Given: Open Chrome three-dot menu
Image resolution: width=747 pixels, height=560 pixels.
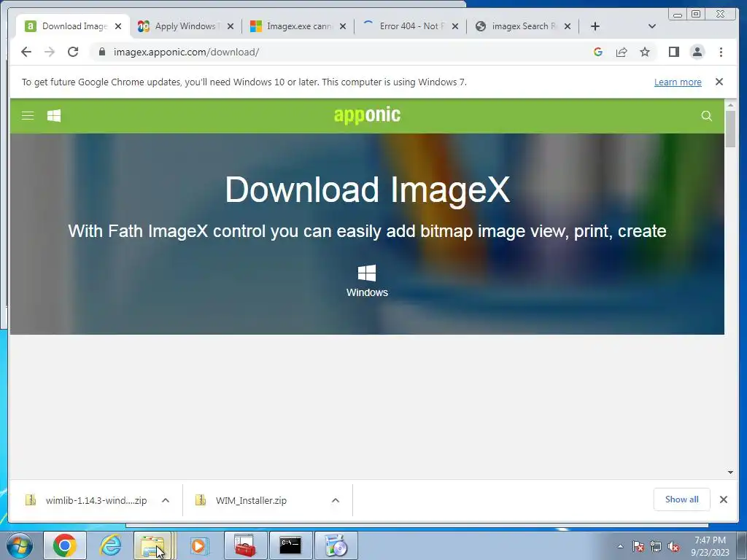Looking at the screenshot, I should point(721,52).
